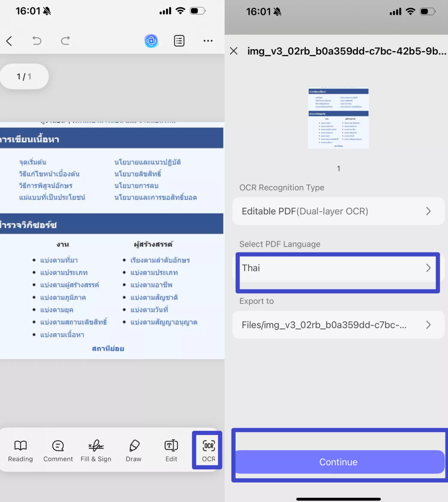Tap the 1 / 1 page indicator
This screenshot has width=448, height=502.
pyautogui.click(x=24, y=77)
